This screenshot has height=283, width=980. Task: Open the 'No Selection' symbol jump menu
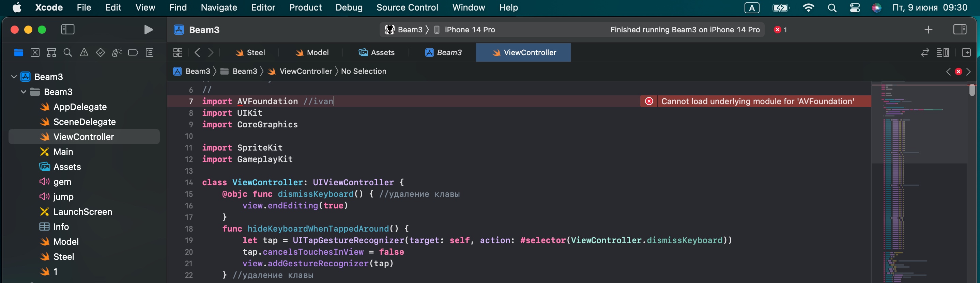(x=363, y=71)
